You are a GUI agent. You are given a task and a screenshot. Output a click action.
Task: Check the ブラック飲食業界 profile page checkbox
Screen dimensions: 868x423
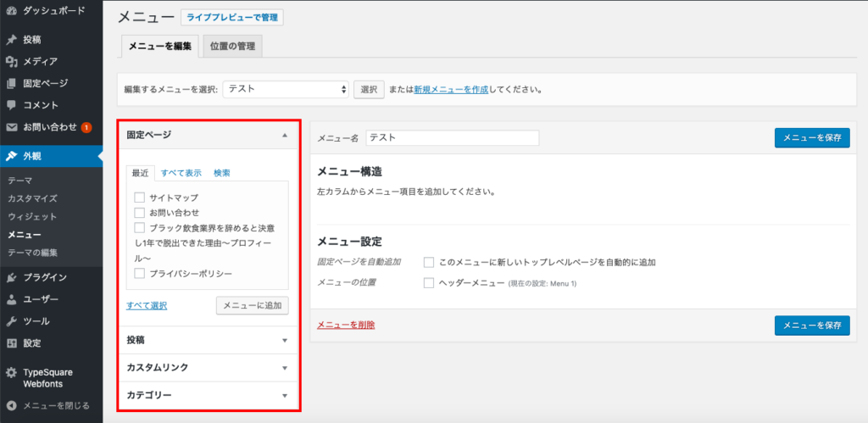pos(139,227)
